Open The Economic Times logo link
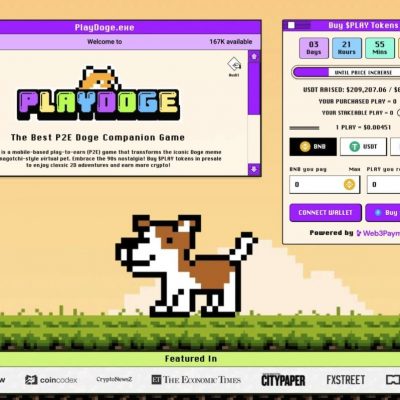 click(196, 380)
